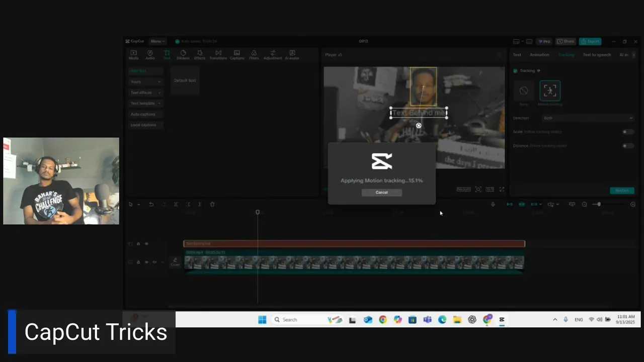
Task: Open File Explorer from the taskbar
Action: click(x=457, y=320)
